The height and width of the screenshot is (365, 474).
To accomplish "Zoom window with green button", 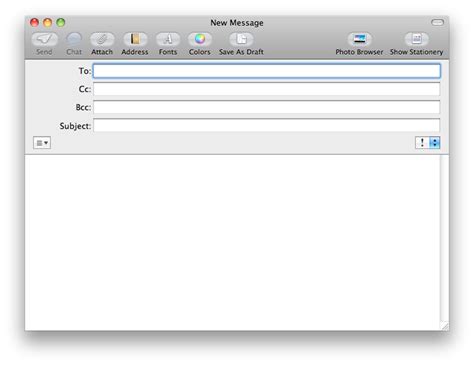I will pos(61,22).
